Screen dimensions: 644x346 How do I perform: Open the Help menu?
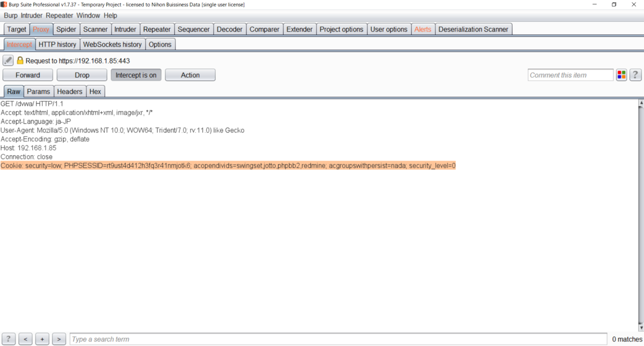[x=111, y=16]
